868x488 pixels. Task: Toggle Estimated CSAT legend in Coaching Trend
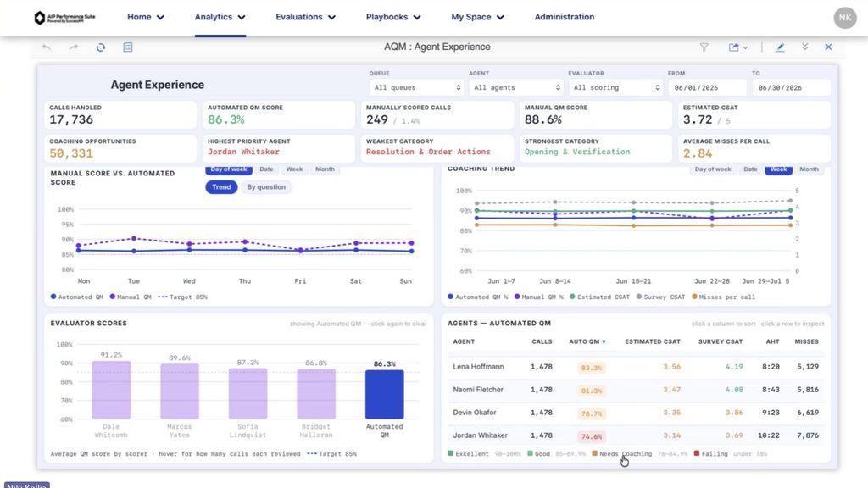point(599,297)
